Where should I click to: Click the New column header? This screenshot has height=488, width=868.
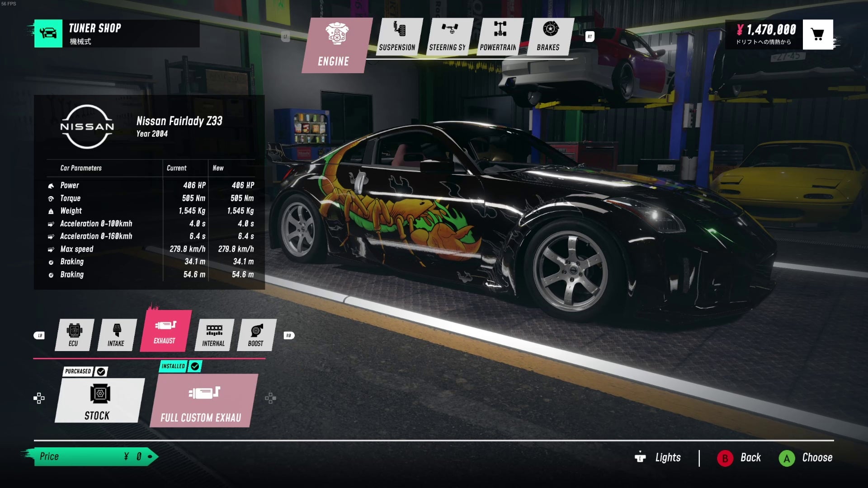coord(218,168)
